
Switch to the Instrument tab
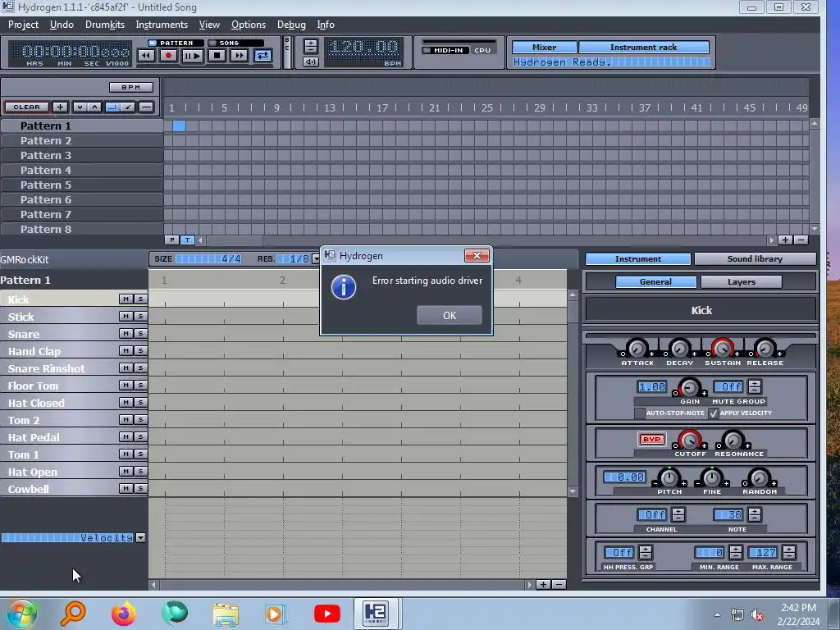coord(637,258)
